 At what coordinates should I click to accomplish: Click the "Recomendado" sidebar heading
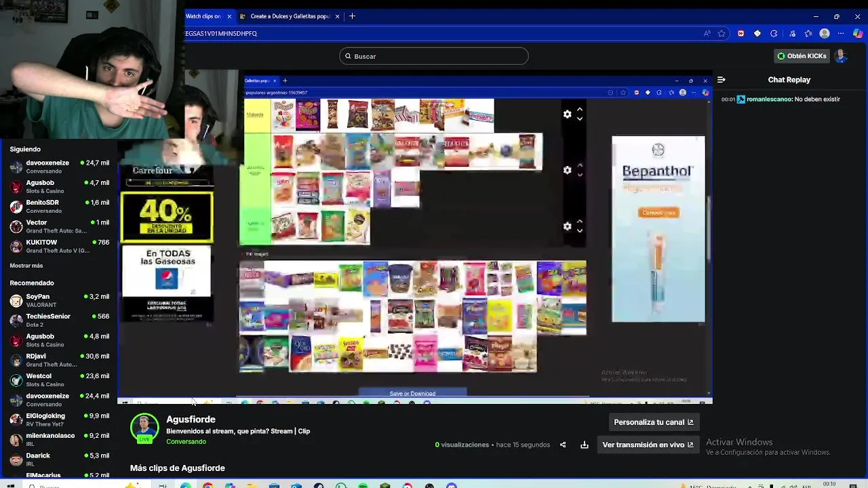(32, 283)
